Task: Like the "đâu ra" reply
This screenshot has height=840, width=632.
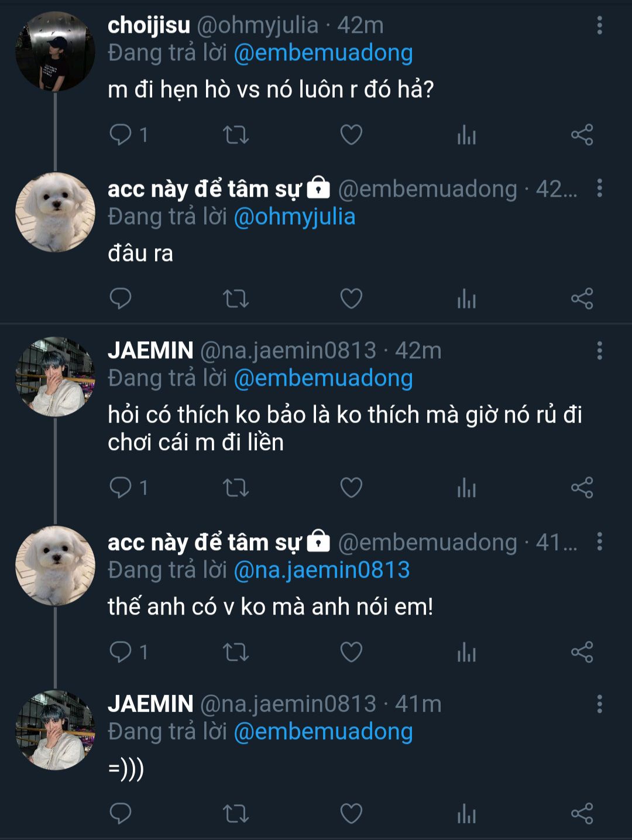Action: 351,299
